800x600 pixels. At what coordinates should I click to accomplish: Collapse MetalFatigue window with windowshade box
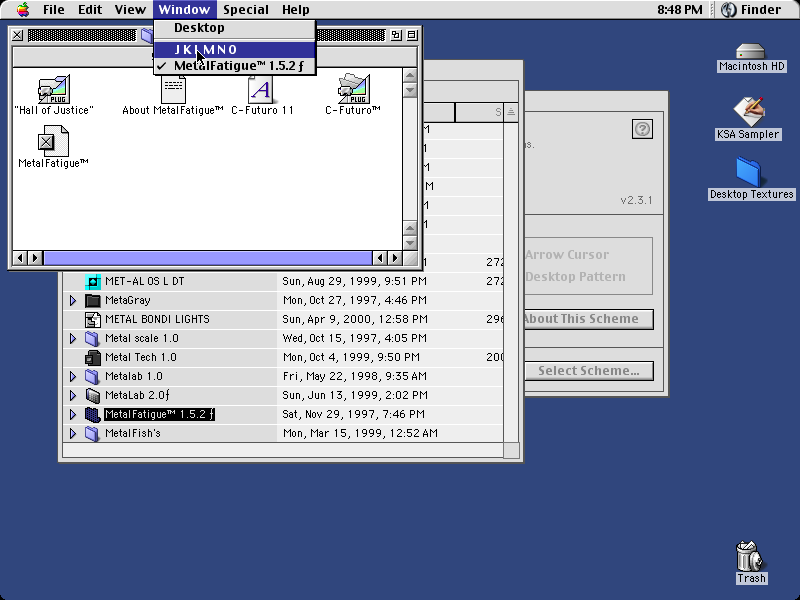point(412,35)
